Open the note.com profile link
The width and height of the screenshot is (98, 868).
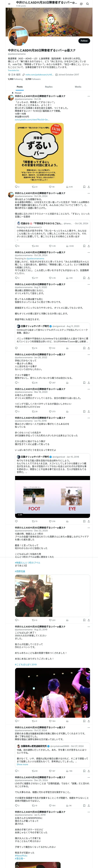click(x=39, y=75)
